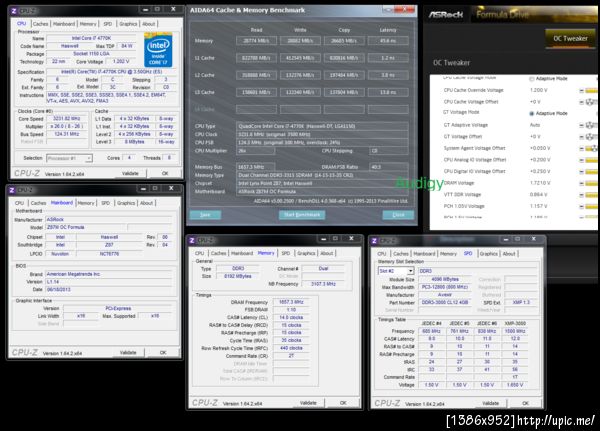The width and height of the screenshot is (600, 431).
Task: Click the minus button for PCH 1.05V Voltage
Action: [582, 207]
